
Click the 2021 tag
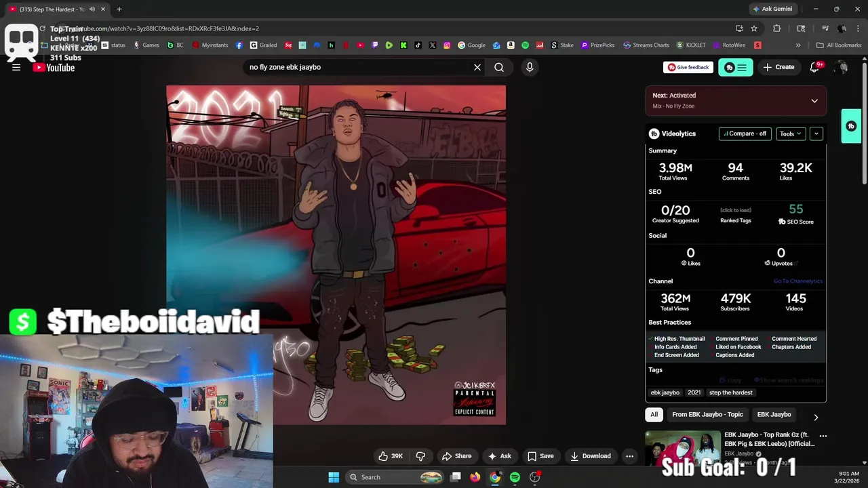coord(694,392)
